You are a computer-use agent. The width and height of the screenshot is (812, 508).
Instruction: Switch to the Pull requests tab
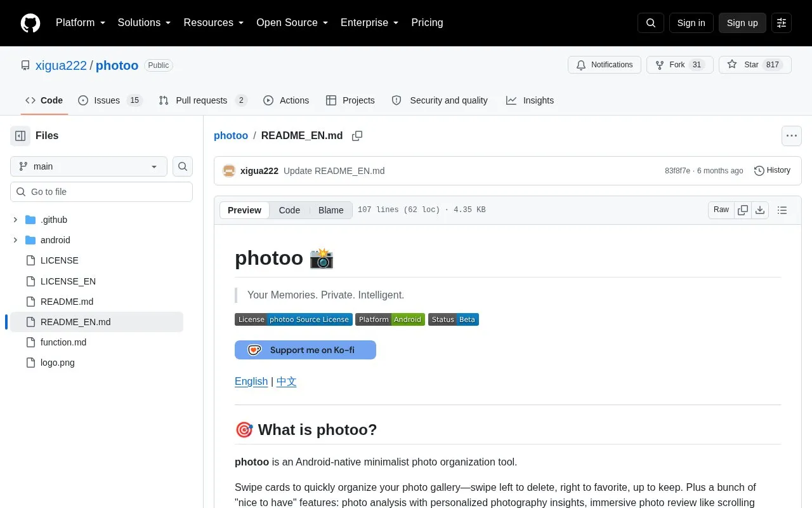click(202, 100)
